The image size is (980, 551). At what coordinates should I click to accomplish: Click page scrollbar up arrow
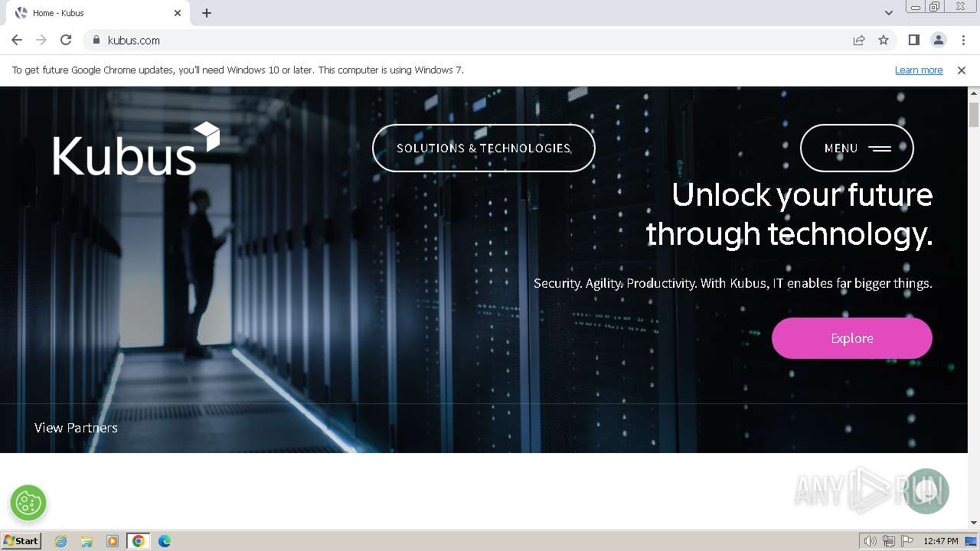(974, 93)
